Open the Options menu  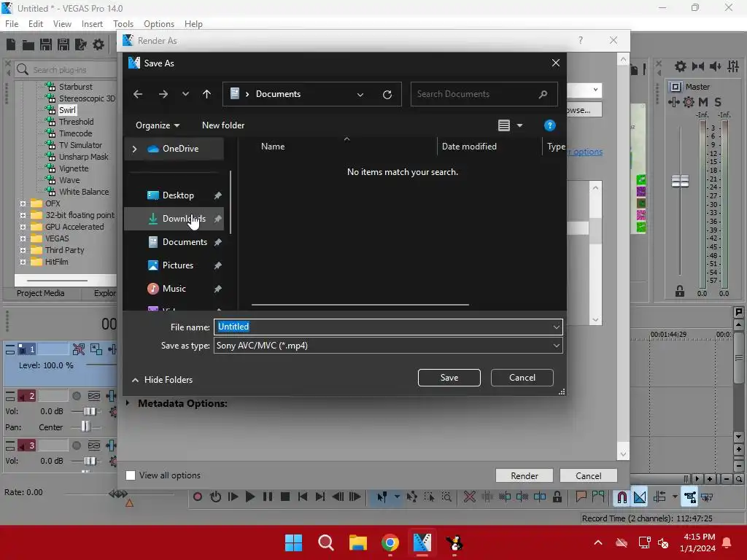click(159, 24)
